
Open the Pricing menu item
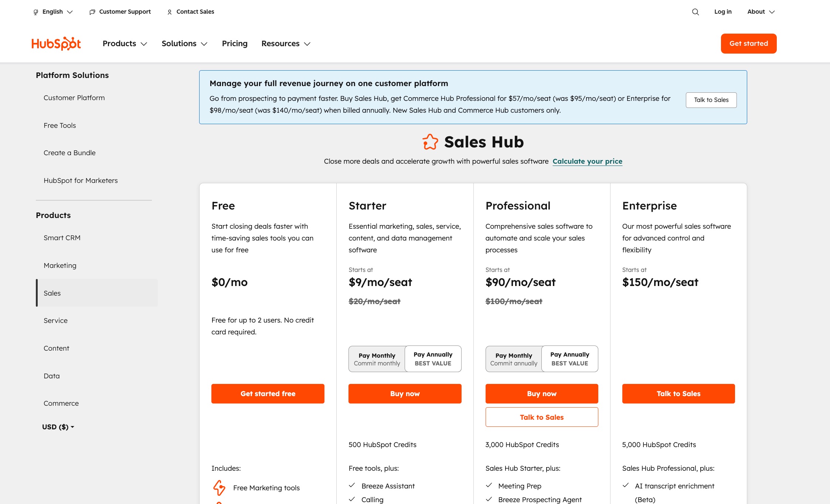point(234,43)
